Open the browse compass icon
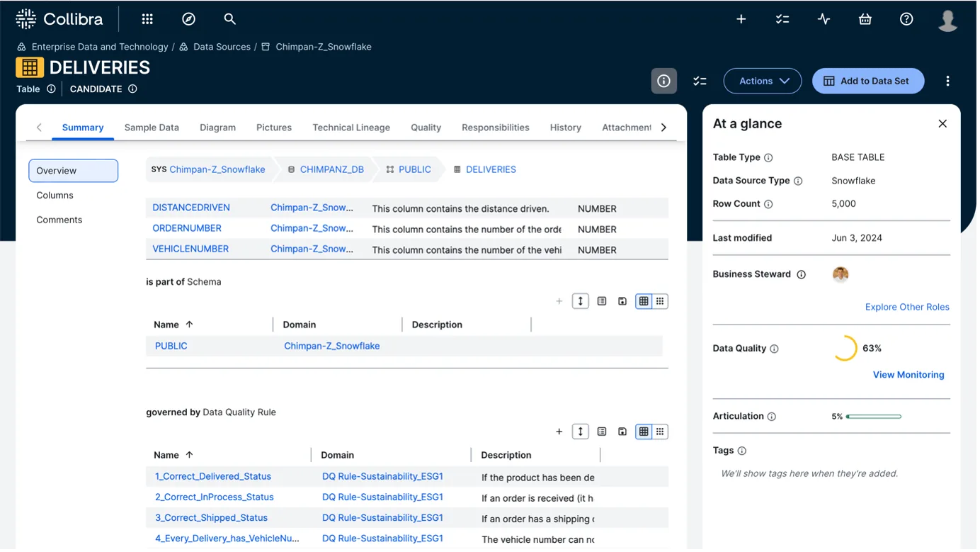Image resolution: width=980 pixels, height=552 pixels. tap(188, 19)
